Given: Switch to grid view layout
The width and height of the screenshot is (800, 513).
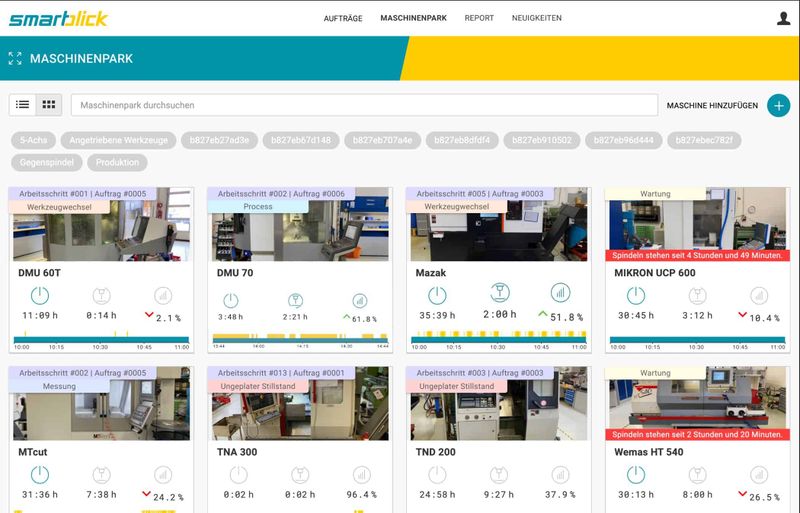Looking at the screenshot, I should (48, 104).
